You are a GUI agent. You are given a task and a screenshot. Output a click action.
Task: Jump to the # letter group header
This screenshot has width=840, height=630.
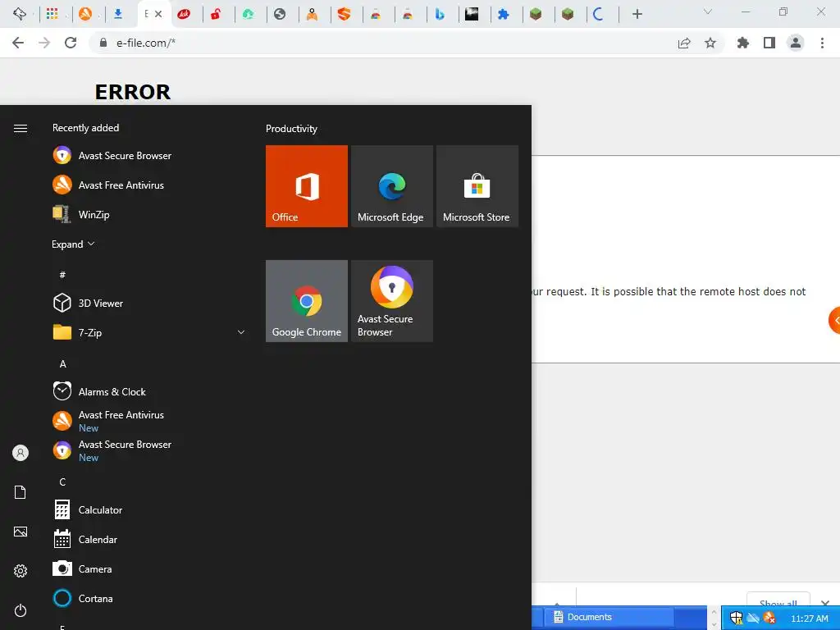tap(62, 275)
